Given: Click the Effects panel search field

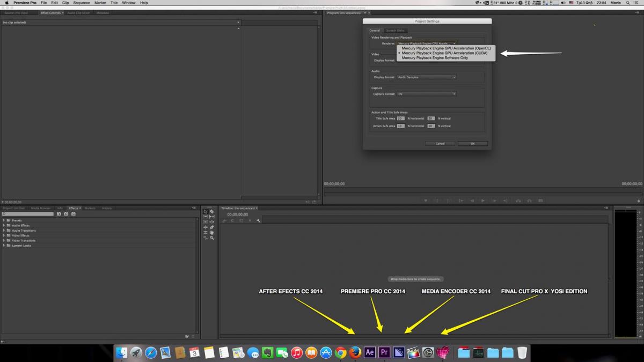Looking at the screenshot, I should coord(28,214).
